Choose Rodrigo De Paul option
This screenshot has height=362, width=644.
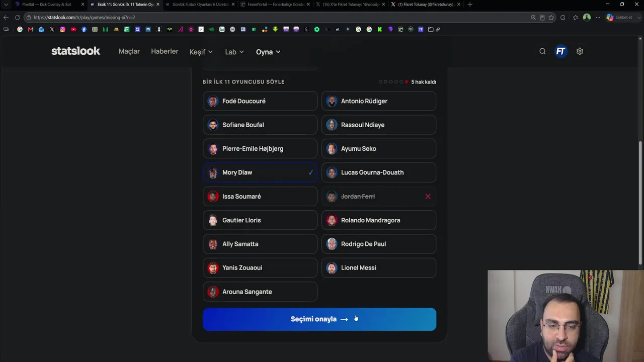coord(379,244)
